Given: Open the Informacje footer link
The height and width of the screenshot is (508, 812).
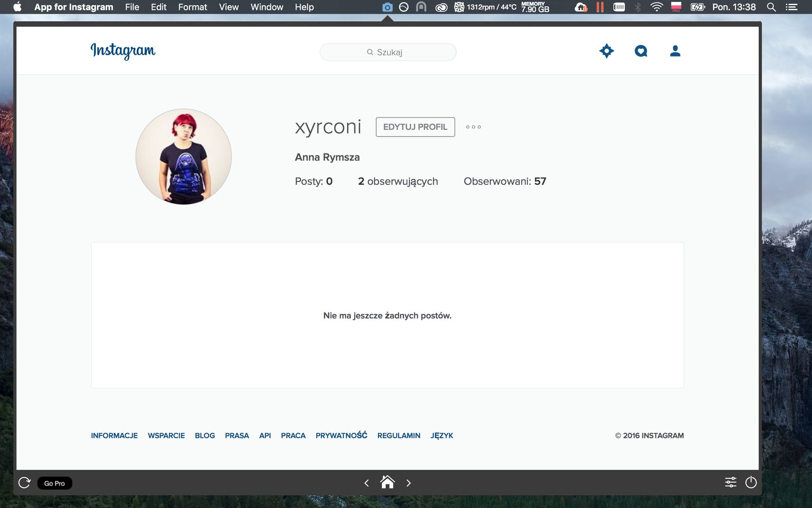Looking at the screenshot, I should click(114, 435).
